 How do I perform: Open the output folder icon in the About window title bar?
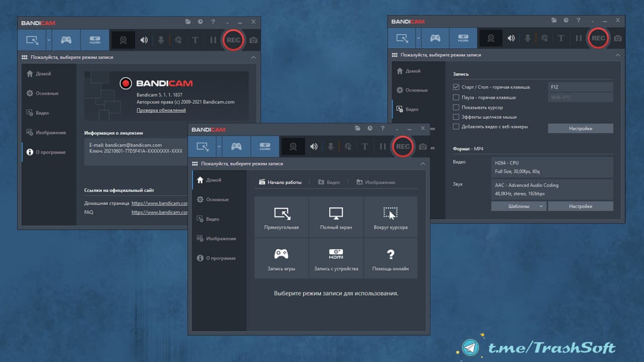188,22
